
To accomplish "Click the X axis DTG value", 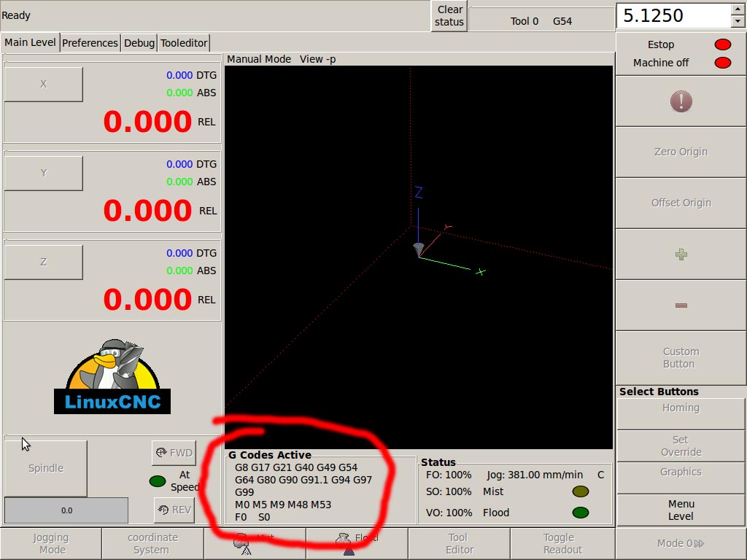I will (179, 75).
